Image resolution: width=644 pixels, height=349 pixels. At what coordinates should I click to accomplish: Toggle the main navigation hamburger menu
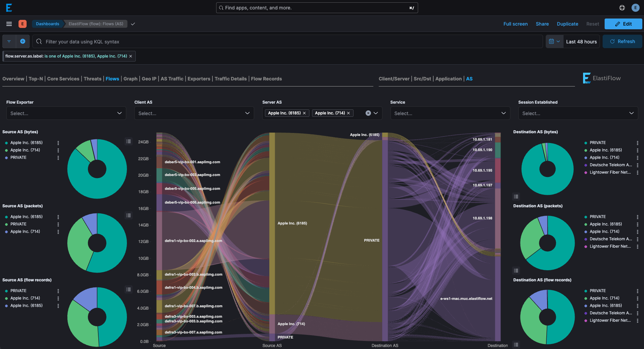tap(9, 24)
